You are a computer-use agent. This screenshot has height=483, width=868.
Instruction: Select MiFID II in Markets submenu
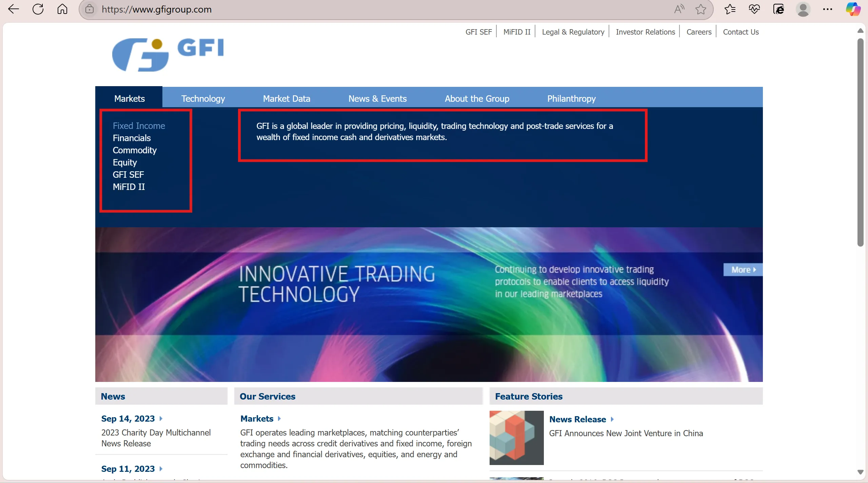(x=129, y=187)
